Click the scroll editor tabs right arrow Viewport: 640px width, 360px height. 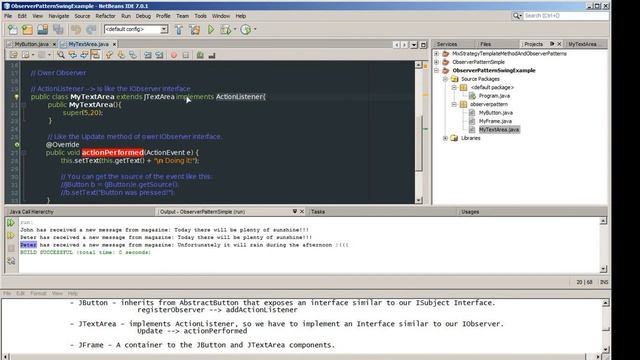[x=404, y=44]
